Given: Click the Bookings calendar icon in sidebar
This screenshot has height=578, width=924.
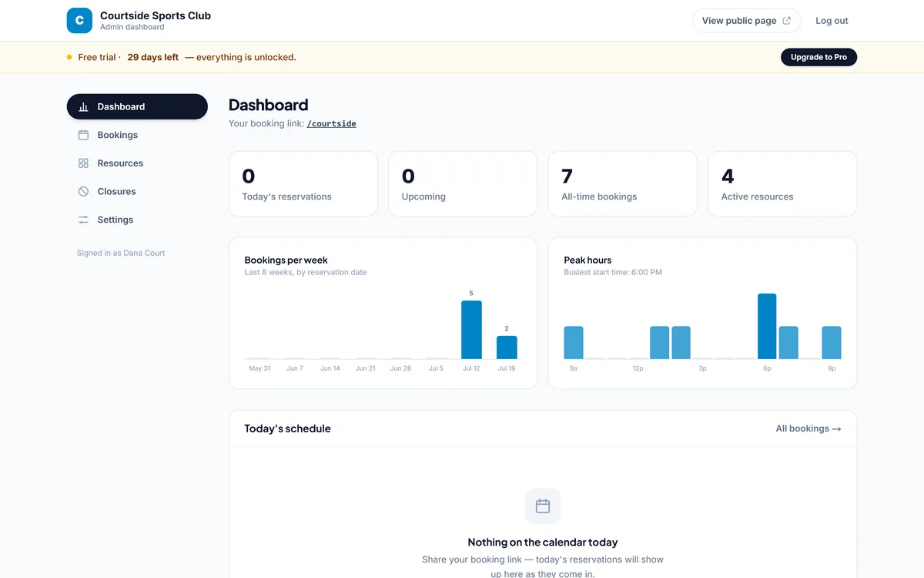Looking at the screenshot, I should (83, 135).
